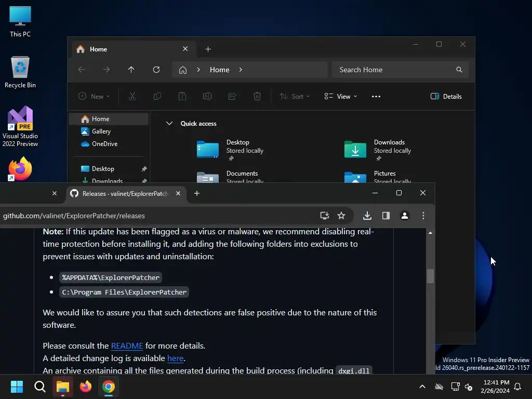Show hidden tray icons chevron
Viewport: 532px width, 399px height.
[x=422, y=387]
